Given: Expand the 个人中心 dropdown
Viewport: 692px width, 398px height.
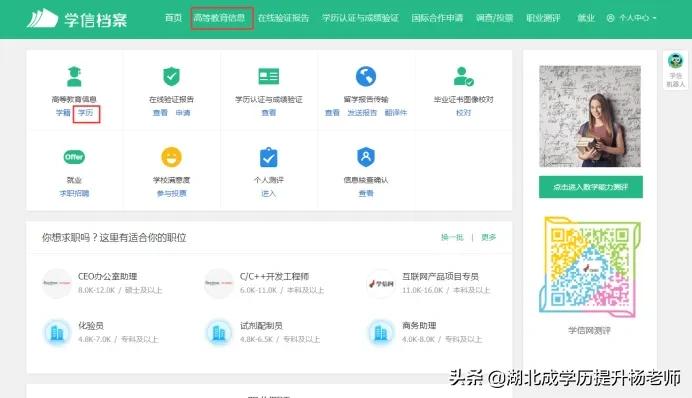Looking at the screenshot, I should [637, 18].
